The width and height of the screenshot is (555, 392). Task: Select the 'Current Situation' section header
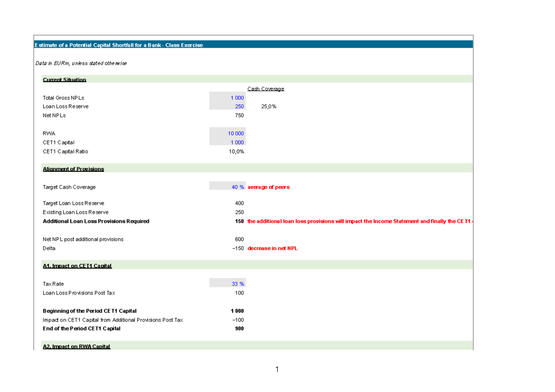65,80
